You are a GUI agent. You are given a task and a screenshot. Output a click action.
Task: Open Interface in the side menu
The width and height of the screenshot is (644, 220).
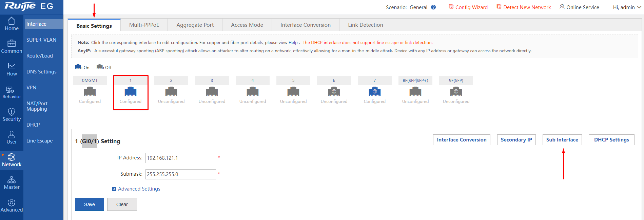(44, 24)
